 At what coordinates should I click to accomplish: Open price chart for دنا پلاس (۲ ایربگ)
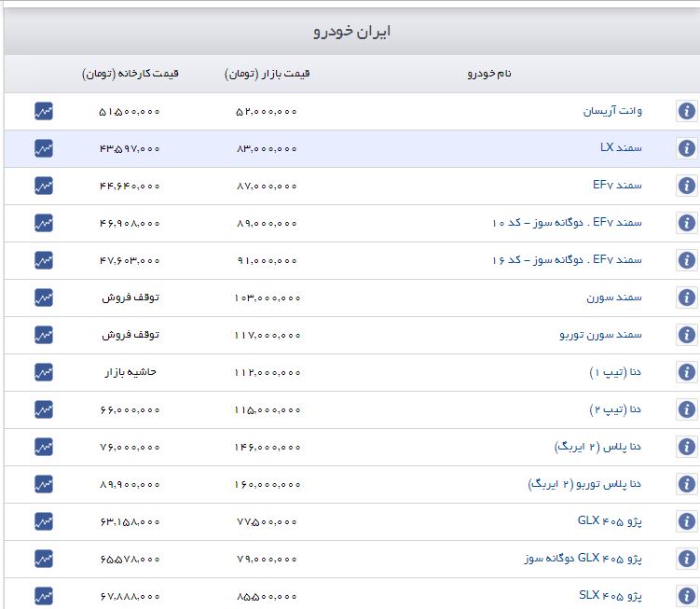44,447
